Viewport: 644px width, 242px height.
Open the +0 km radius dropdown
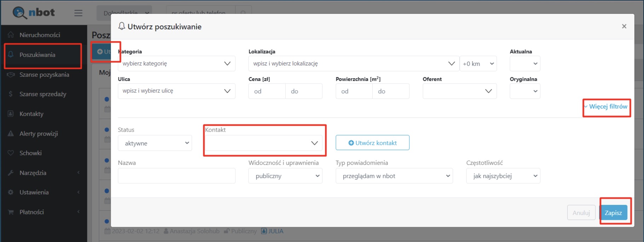pos(478,64)
